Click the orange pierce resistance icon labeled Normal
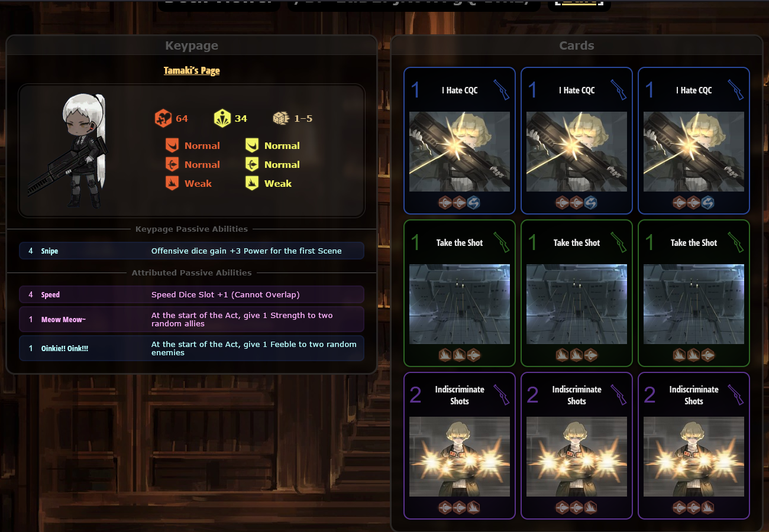The width and height of the screenshot is (769, 532). point(172,164)
